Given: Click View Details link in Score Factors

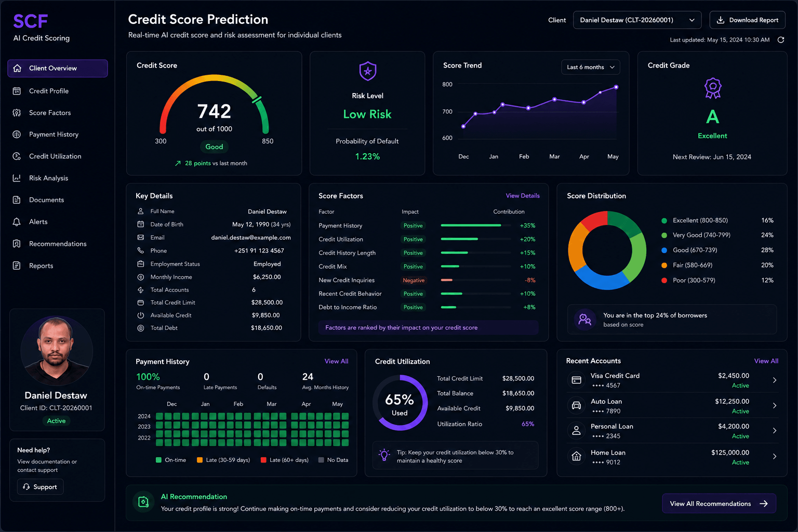Looking at the screenshot, I should click(x=523, y=196).
